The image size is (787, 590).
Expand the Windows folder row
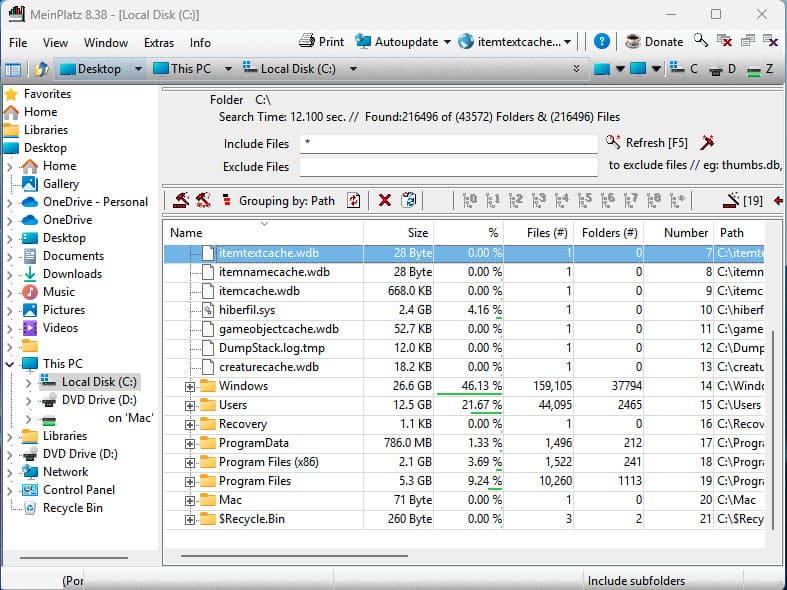[x=190, y=386]
